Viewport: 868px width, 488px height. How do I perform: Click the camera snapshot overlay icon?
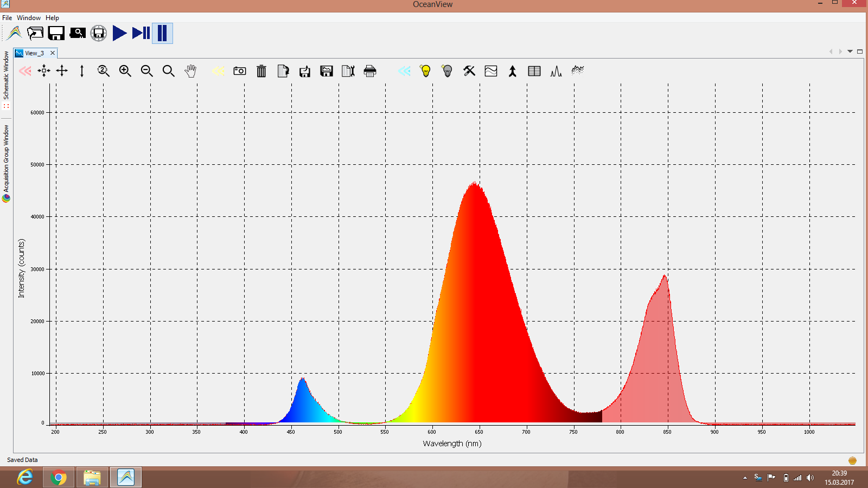(x=240, y=71)
